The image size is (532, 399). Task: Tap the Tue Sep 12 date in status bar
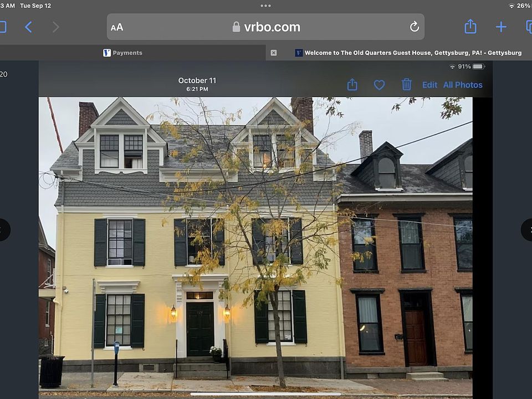pyautogui.click(x=35, y=6)
